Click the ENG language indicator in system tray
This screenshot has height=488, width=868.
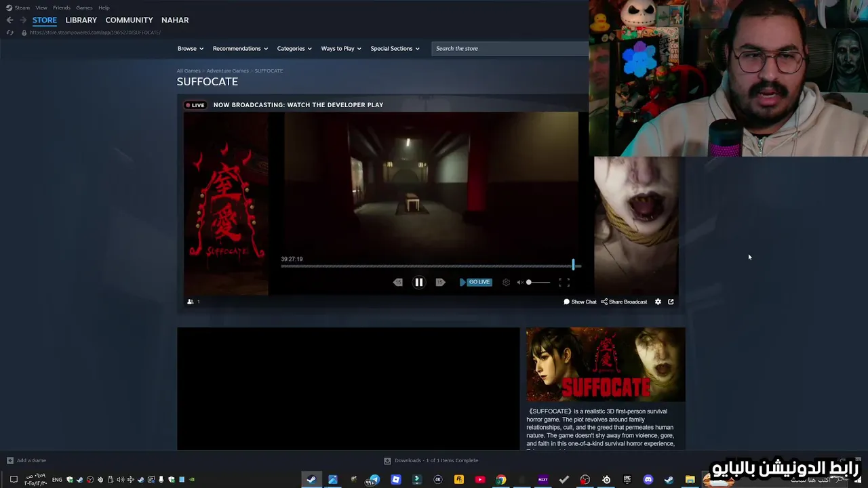click(x=57, y=480)
